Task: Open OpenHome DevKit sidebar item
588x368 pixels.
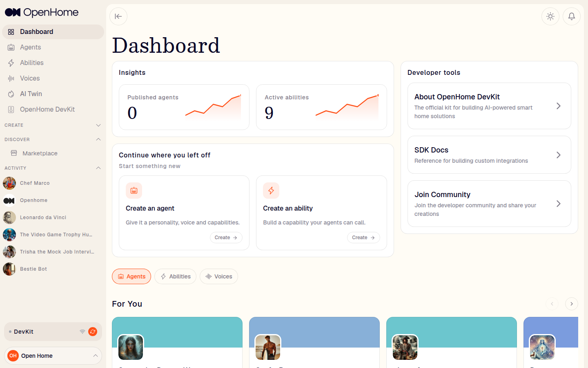Action: pos(53,110)
